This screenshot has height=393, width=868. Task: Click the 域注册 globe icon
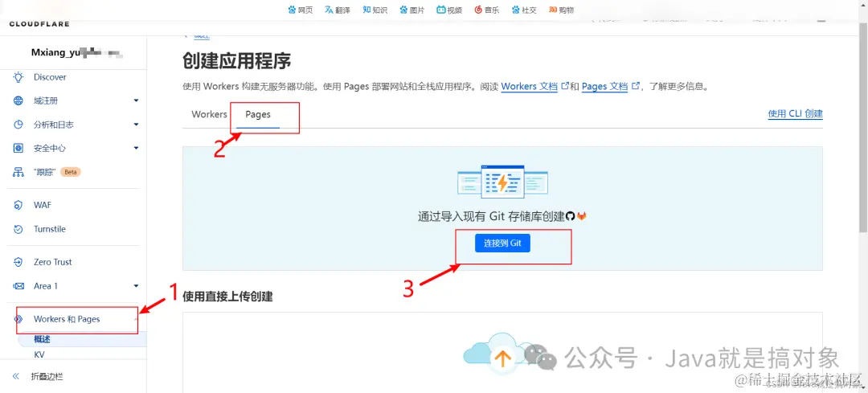click(18, 100)
